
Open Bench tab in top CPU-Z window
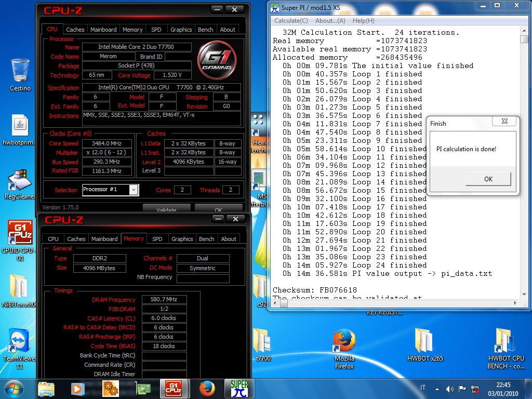pyautogui.click(x=206, y=30)
